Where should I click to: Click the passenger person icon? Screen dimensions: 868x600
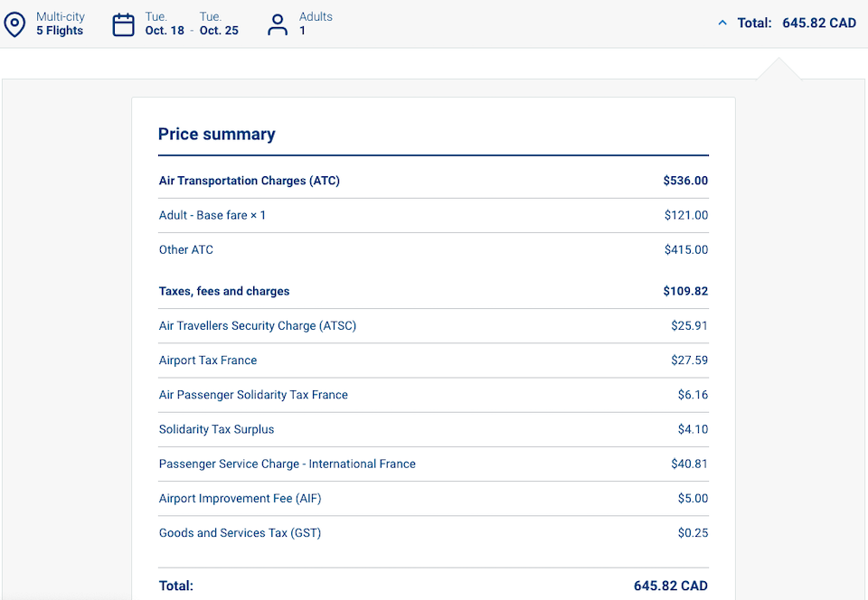[278, 25]
